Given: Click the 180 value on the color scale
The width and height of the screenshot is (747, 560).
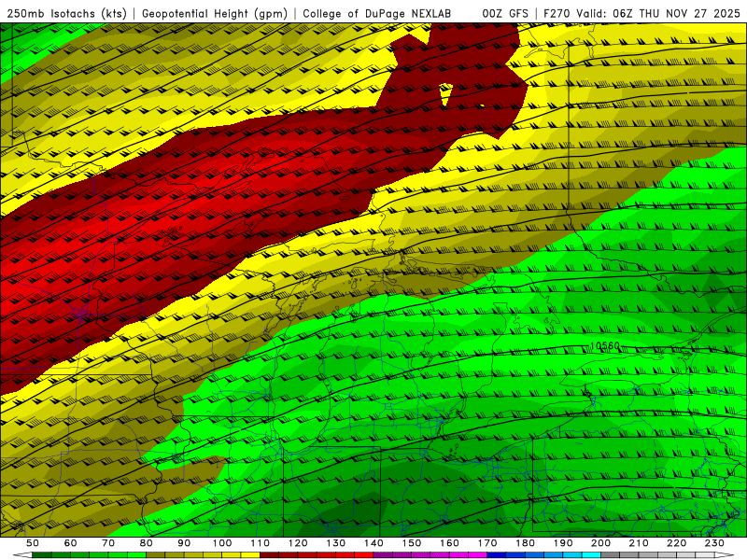Looking at the screenshot, I should pos(525,543).
